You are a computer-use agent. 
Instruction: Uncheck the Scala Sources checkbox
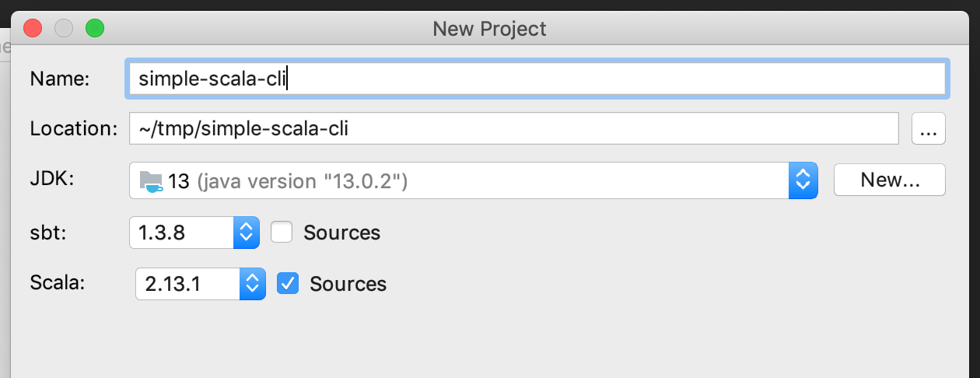(x=288, y=284)
